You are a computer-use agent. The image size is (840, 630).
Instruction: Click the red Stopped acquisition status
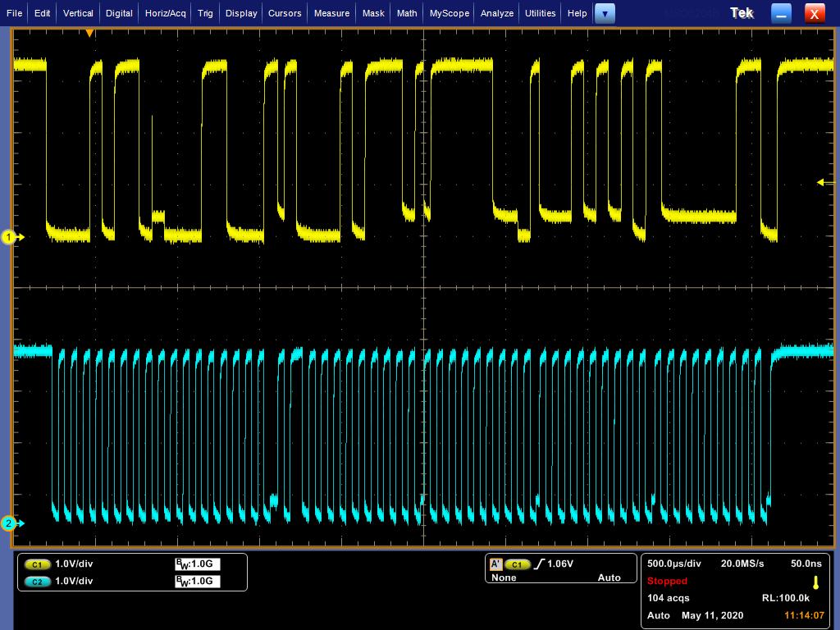coord(667,581)
